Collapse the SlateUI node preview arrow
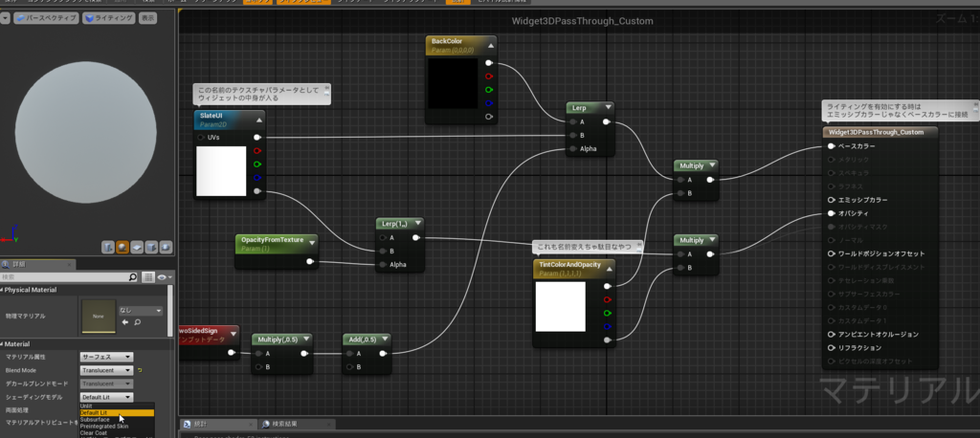This screenshot has width=980, height=438. coord(259,120)
